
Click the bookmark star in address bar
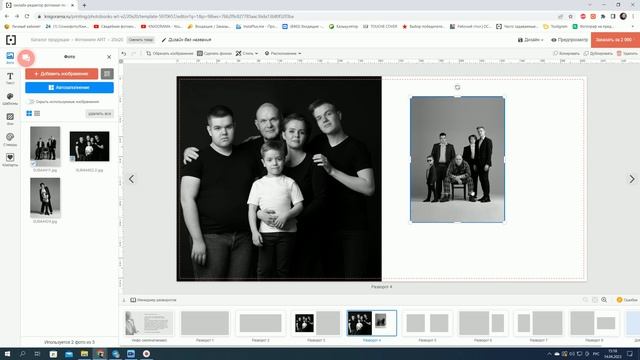point(571,16)
